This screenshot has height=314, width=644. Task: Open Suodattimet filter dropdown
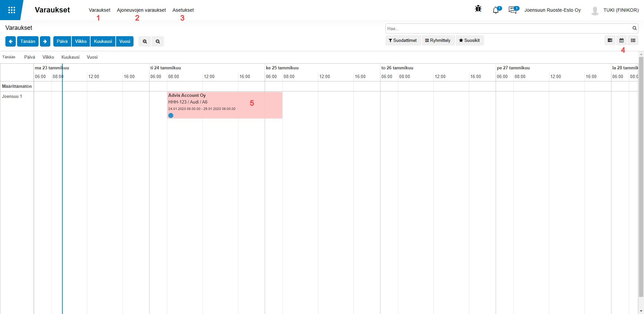tap(403, 40)
